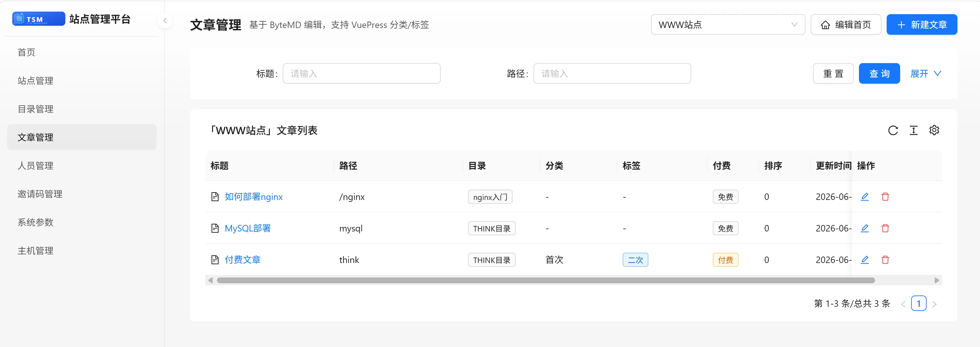Viewport: 980px width, 347px height.
Task: Click the TSM logo icon
Action: [38, 19]
